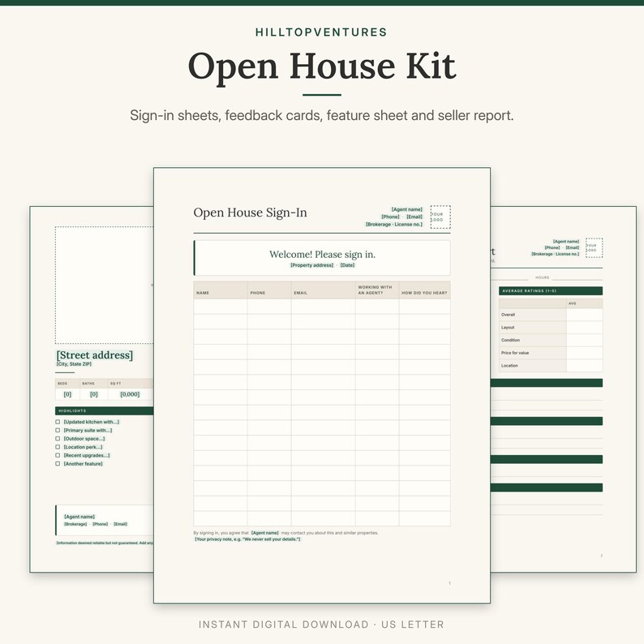Click the 'EMAIL' column header
This screenshot has height=644, width=644.
[x=323, y=290]
